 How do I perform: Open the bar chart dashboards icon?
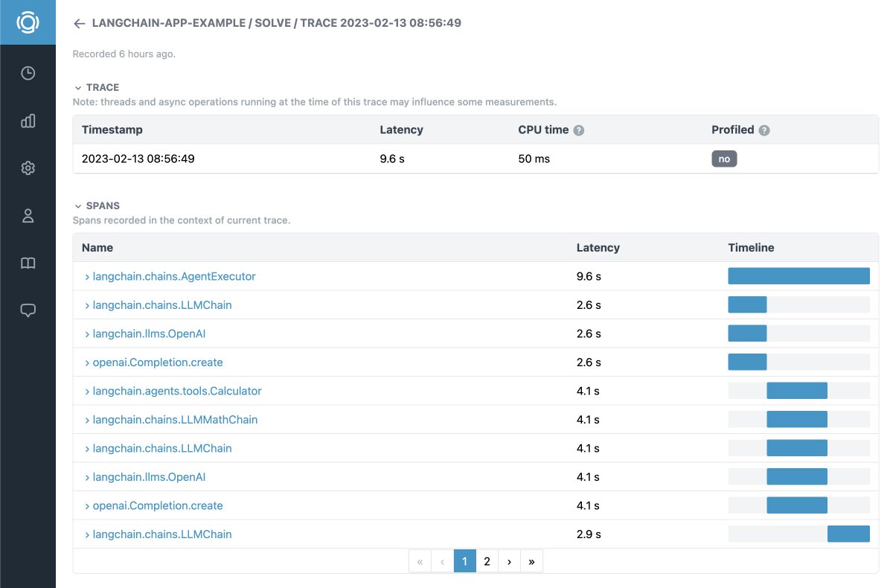[28, 121]
